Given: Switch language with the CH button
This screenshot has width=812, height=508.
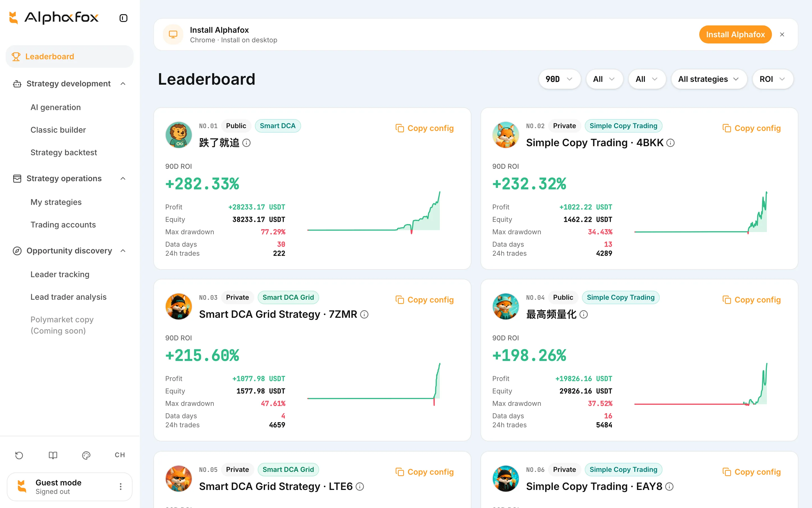Looking at the screenshot, I should coord(120,455).
